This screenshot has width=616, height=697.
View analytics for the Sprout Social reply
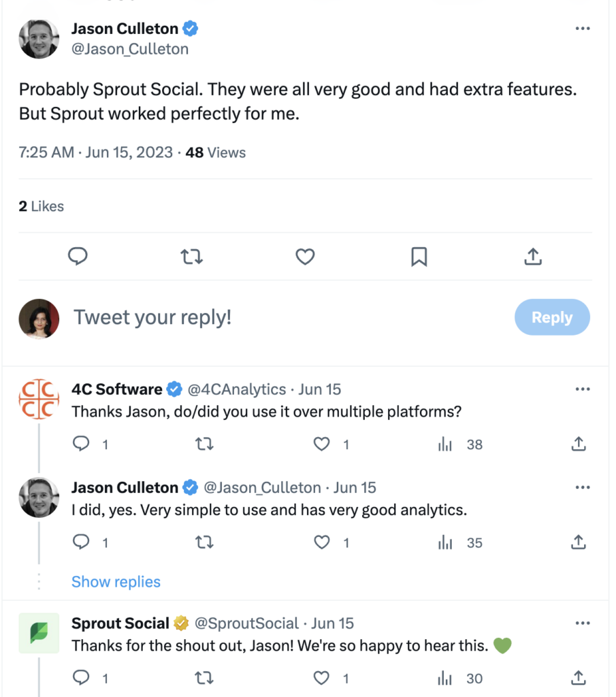tap(446, 678)
